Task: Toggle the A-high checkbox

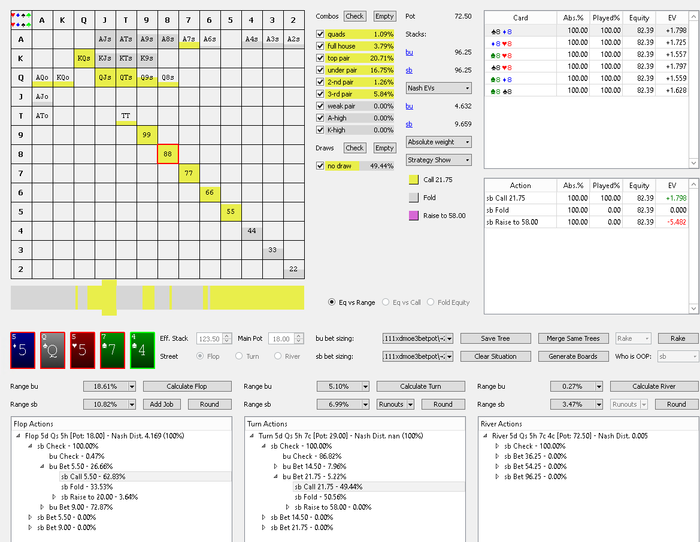Action: 320,118
